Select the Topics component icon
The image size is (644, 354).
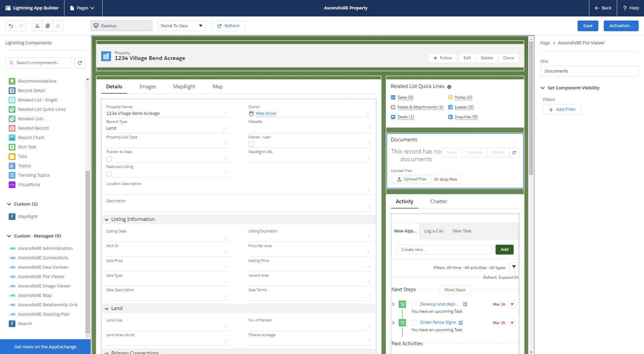click(12, 166)
